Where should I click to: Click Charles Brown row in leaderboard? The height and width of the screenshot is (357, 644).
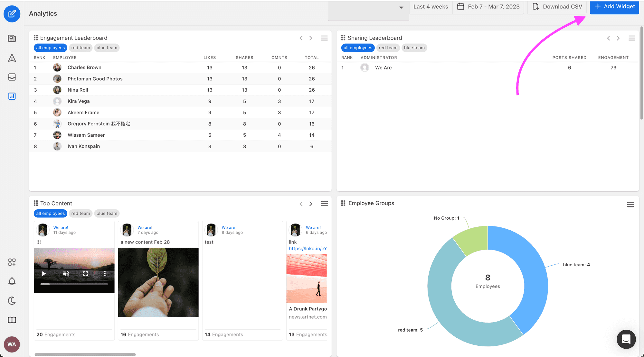pyautogui.click(x=180, y=68)
